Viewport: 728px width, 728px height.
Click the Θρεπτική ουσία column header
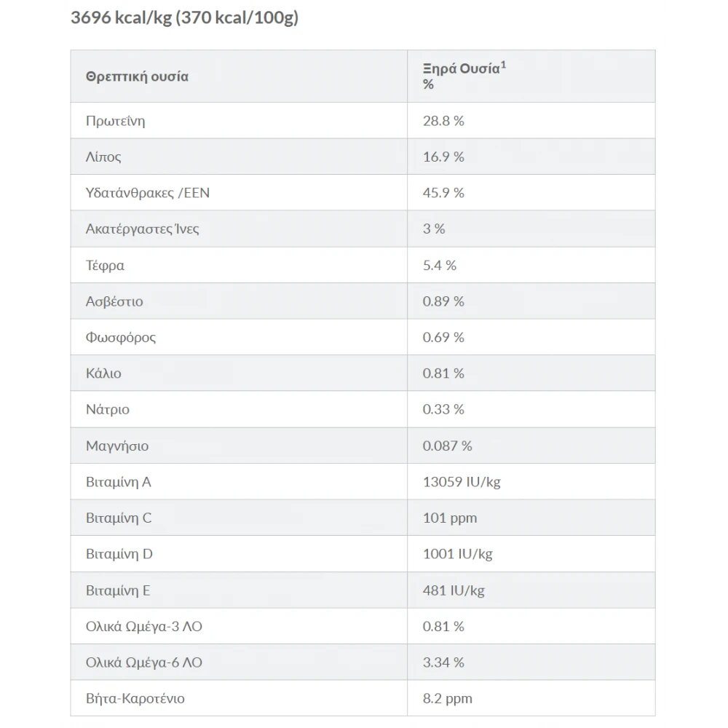tap(137, 76)
